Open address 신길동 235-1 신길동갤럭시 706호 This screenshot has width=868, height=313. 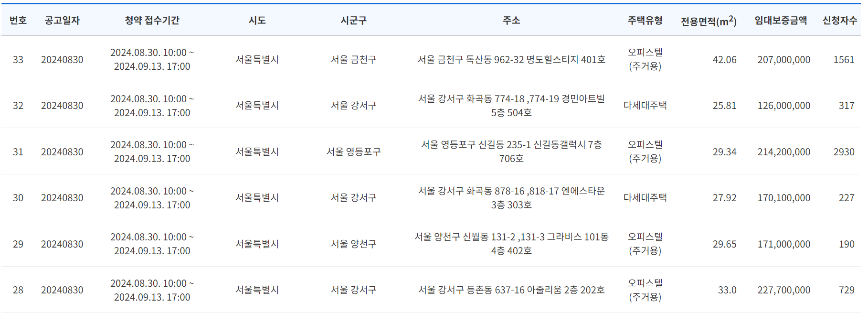tap(511, 151)
